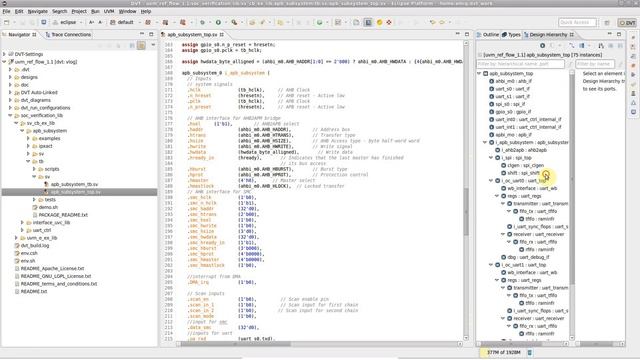Click the green Run toolbar icon
Viewport: 640px width, 360px height.
[218, 22]
